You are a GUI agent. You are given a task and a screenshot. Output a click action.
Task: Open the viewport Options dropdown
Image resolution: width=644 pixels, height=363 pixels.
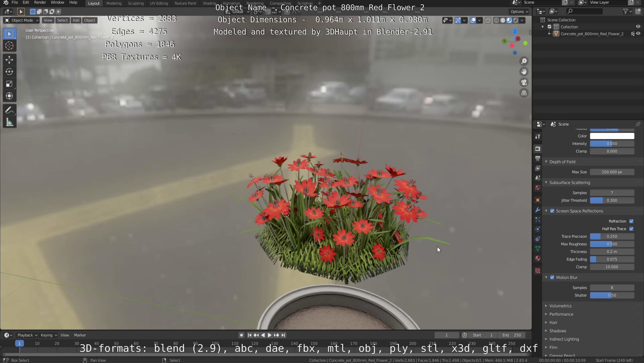519,12
